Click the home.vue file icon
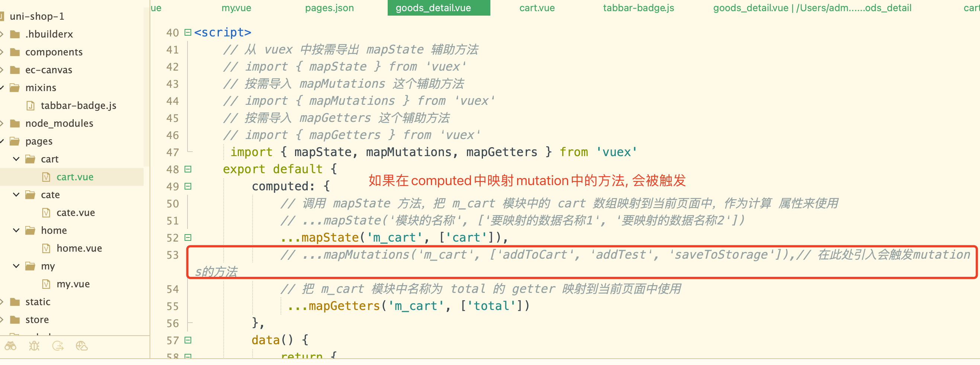980x365 pixels. (47, 249)
